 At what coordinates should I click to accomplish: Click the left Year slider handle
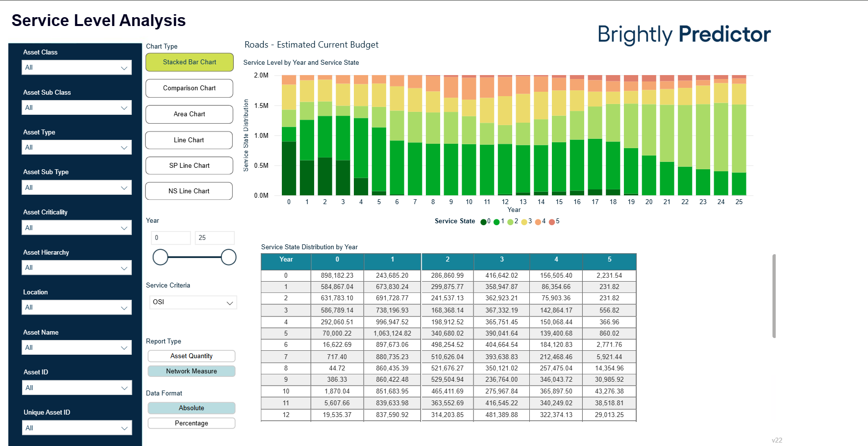pos(160,257)
